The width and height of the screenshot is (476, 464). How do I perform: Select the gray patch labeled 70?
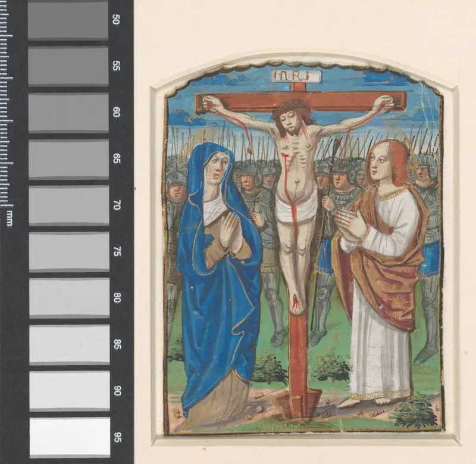pos(69,205)
